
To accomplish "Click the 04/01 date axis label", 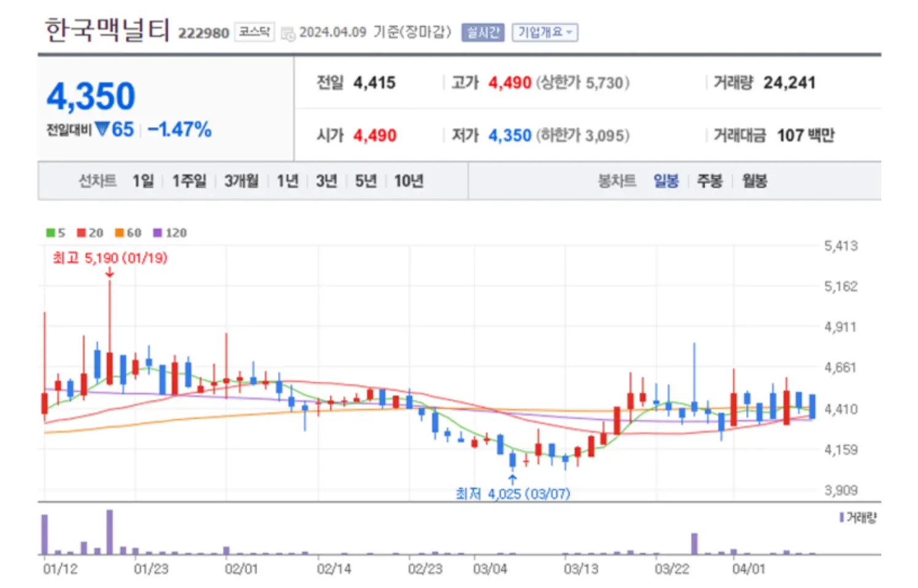I will [x=749, y=569].
